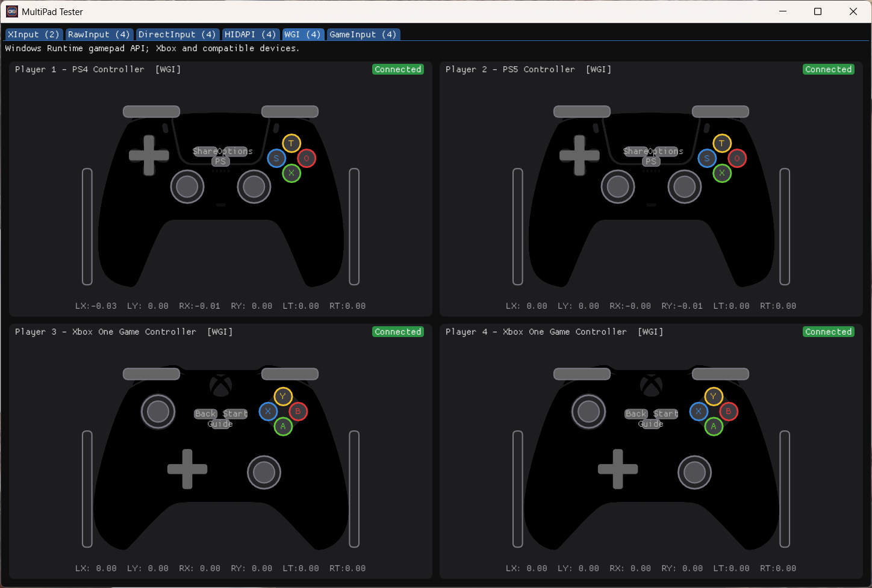Open the RawInput (4) tab

point(99,34)
